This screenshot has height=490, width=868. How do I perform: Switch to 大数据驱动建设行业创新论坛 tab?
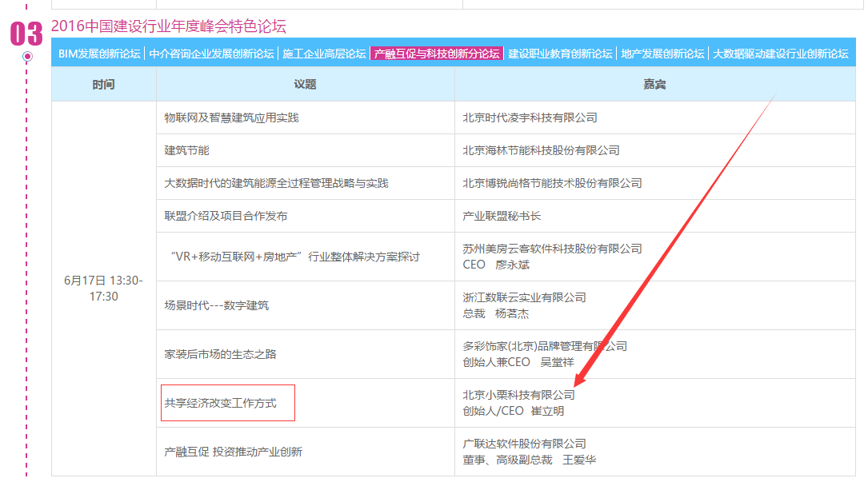pyautogui.click(x=780, y=54)
